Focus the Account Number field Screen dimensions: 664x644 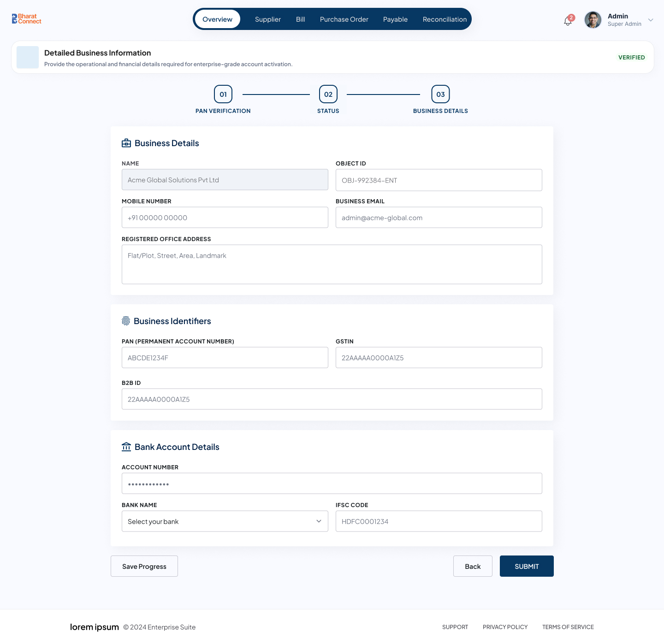[x=332, y=484]
